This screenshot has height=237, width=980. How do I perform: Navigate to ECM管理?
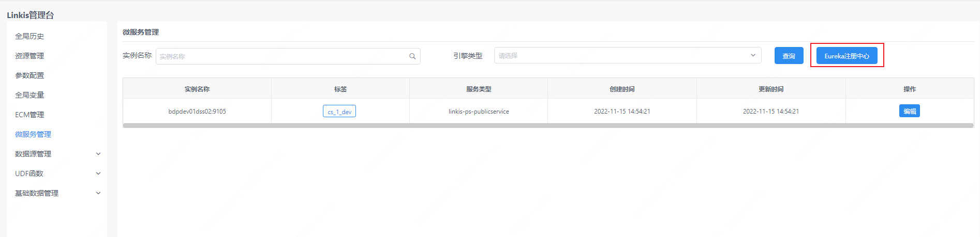(29, 115)
